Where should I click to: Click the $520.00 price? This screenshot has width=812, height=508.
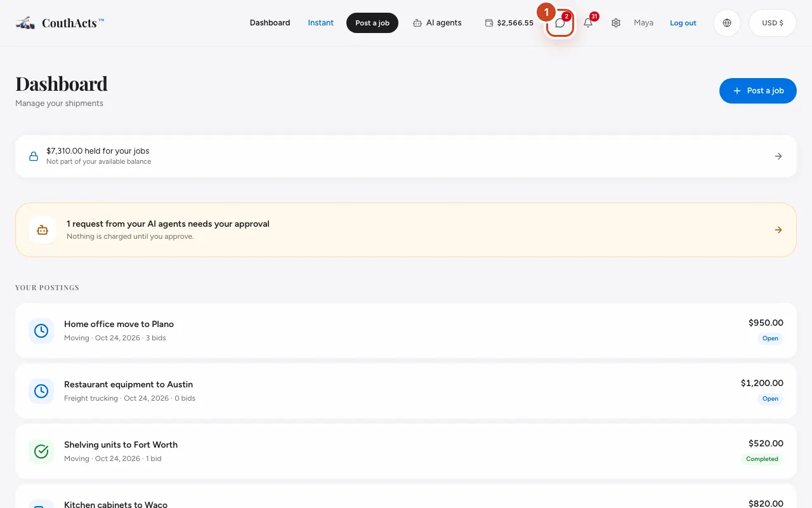pos(766,443)
